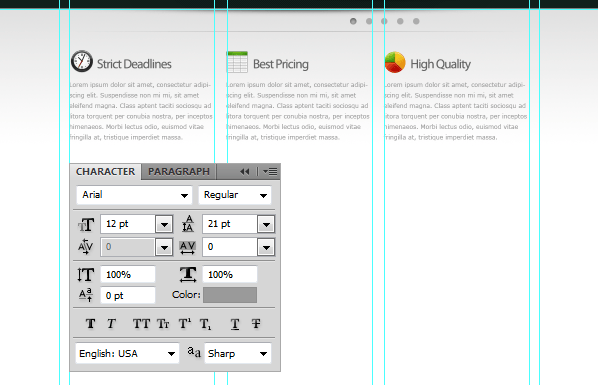Click the Underline text icon
The height and width of the screenshot is (385, 598).
(x=235, y=324)
